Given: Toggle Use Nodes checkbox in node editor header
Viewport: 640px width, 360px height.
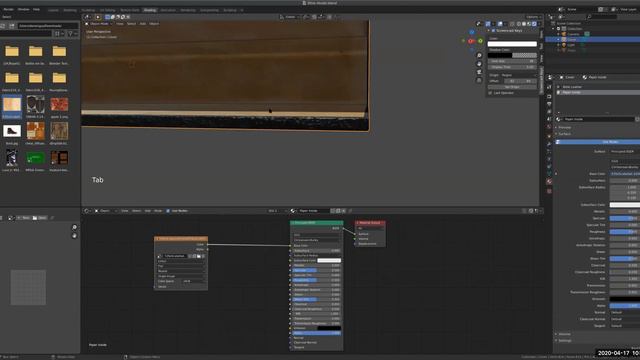Looking at the screenshot, I should [168, 211].
